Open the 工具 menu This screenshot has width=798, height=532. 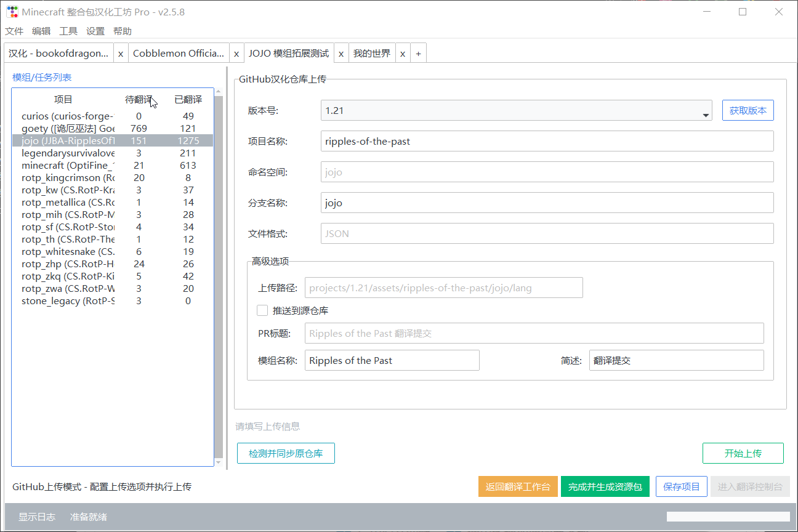pos(68,31)
